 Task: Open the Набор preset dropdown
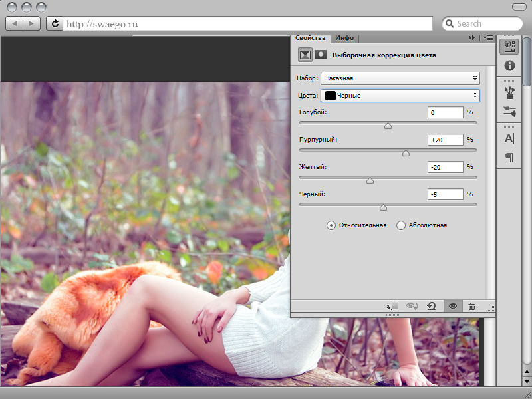click(400, 78)
